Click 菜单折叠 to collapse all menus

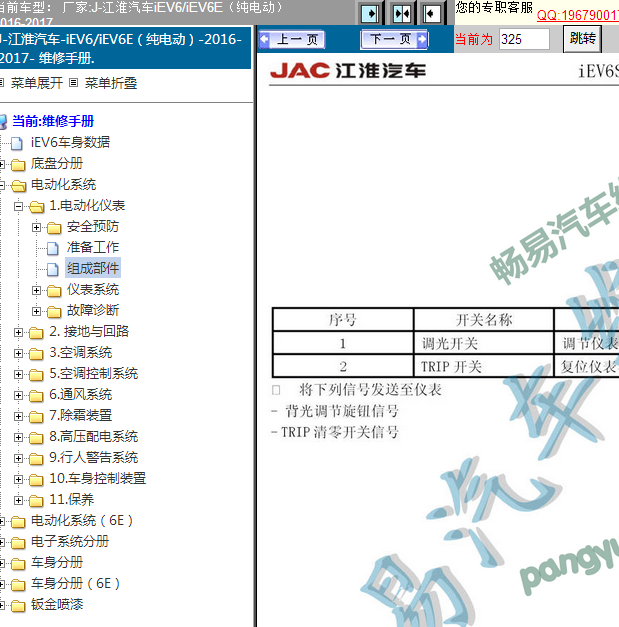(x=111, y=83)
